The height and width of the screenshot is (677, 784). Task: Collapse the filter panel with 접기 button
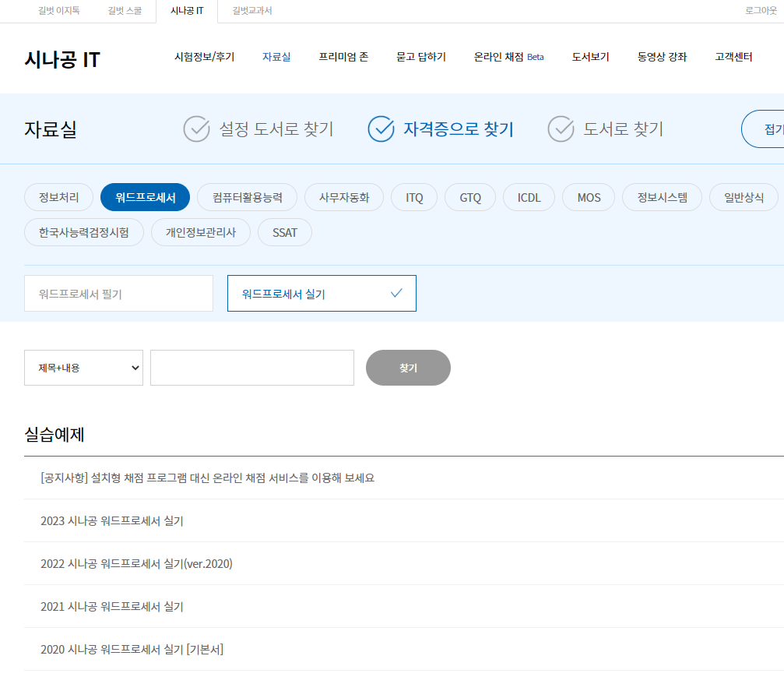[767, 129]
